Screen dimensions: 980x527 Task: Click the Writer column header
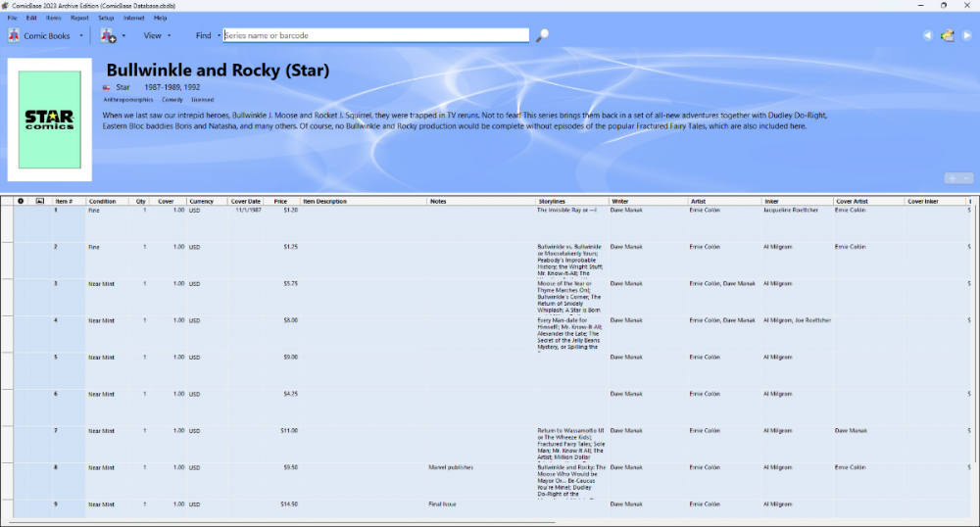click(648, 201)
